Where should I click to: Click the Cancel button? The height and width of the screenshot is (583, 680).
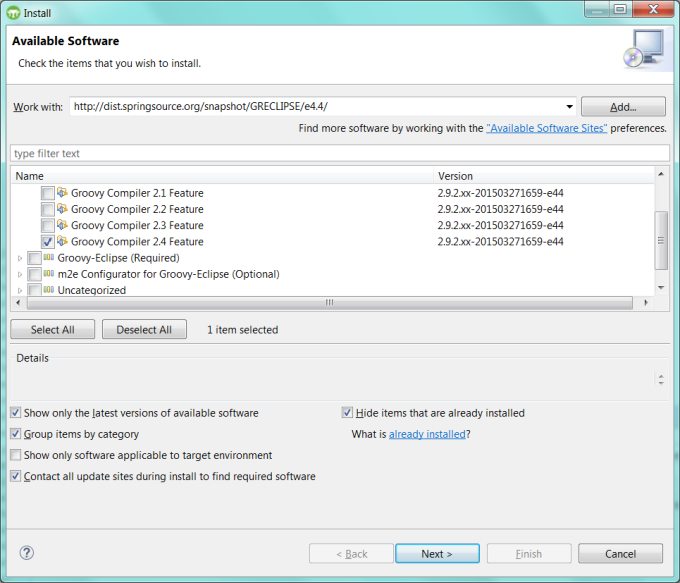620,554
